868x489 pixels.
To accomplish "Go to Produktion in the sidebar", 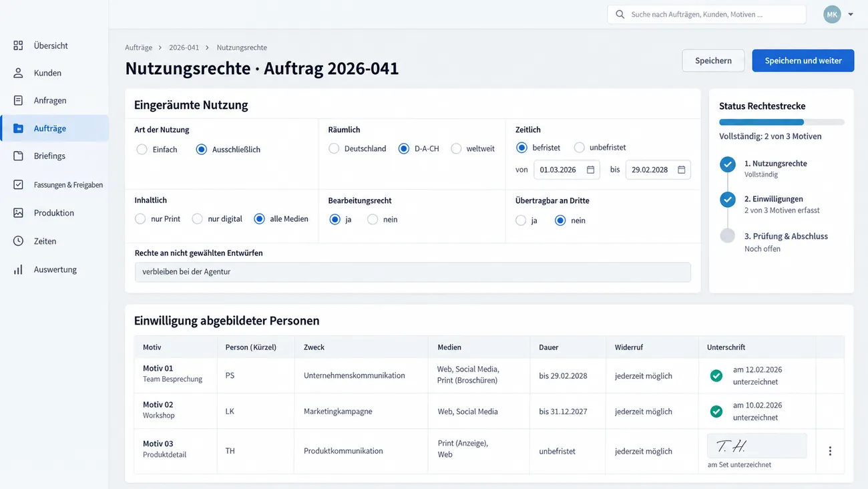I will (54, 212).
